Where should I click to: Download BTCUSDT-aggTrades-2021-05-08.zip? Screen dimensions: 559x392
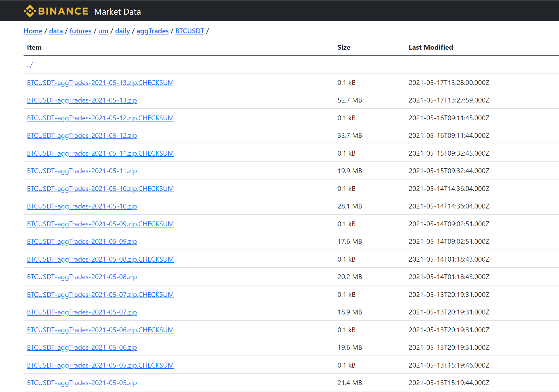82,277
